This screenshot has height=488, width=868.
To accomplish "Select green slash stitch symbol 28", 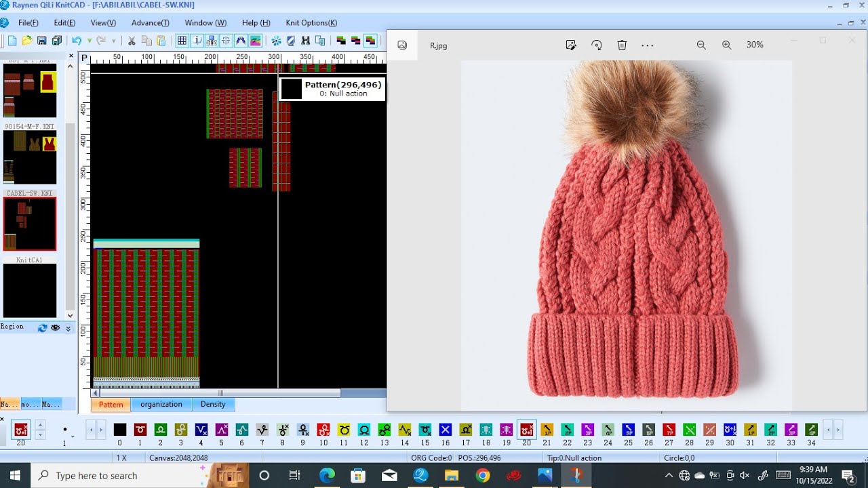I will pyautogui.click(x=690, y=429).
